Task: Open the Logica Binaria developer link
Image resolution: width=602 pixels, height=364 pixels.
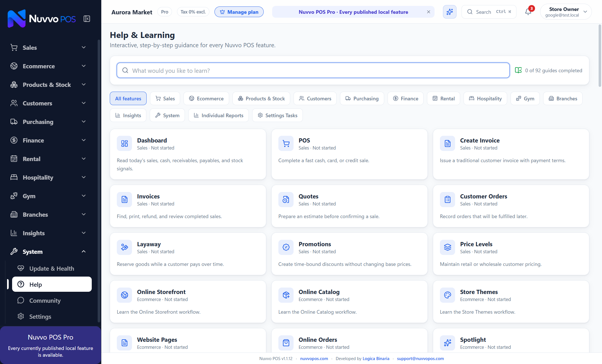Action: coord(376,358)
